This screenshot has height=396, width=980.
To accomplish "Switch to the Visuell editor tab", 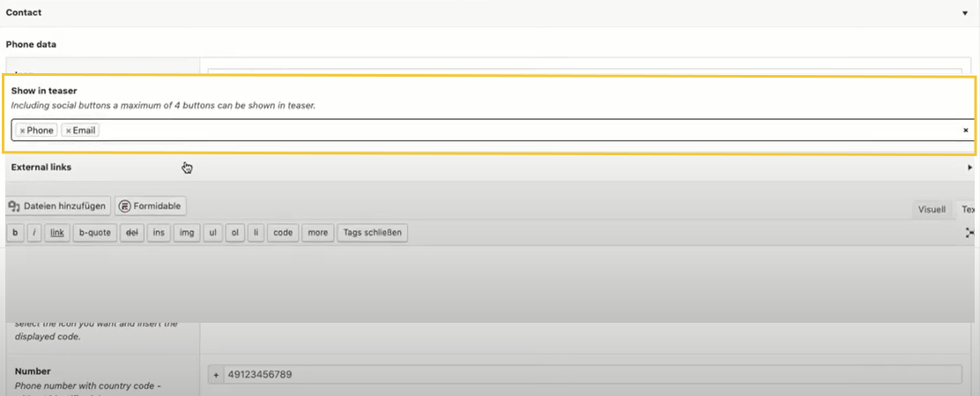I will (x=932, y=210).
